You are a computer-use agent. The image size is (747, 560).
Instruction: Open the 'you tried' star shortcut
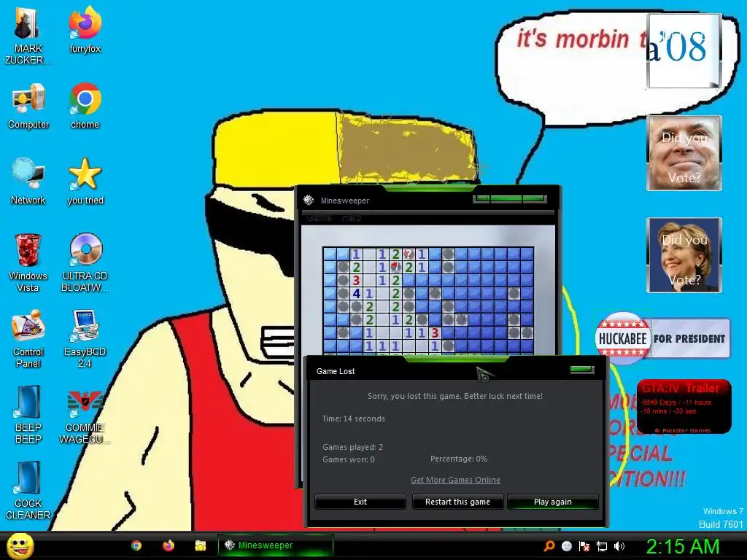pyautogui.click(x=85, y=182)
